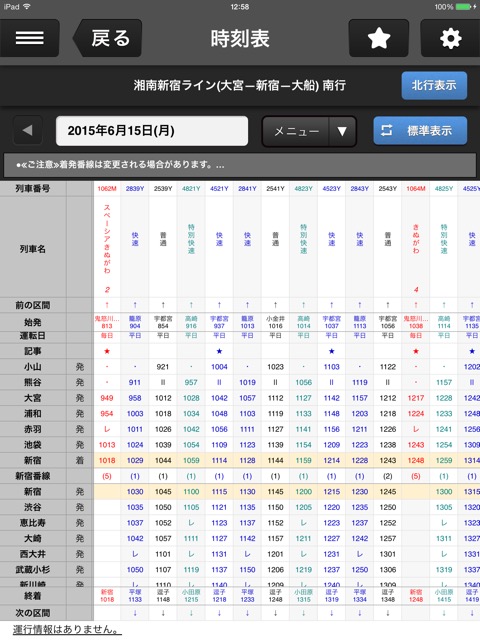The width and height of the screenshot is (480, 640).
Task: Add timetable to favorites with star
Action: coord(379,38)
